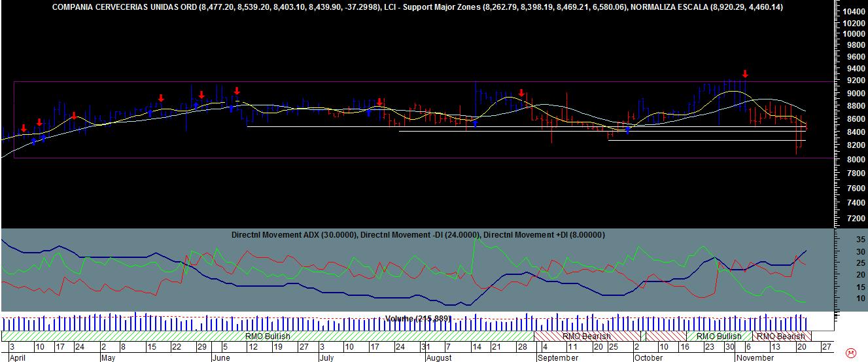
Task: Select the September month label on date axis
Action: click(558, 357)
